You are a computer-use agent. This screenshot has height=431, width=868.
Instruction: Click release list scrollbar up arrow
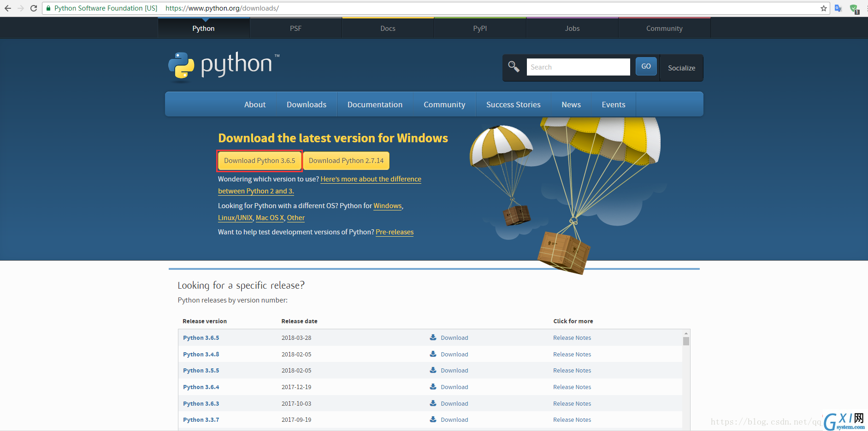tap(686, 333)
